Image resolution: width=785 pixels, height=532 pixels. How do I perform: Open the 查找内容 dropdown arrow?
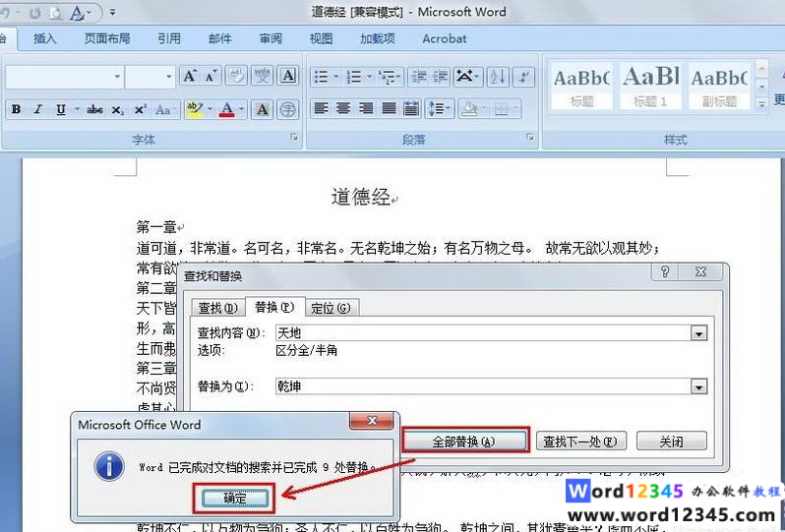coord(698,332)
